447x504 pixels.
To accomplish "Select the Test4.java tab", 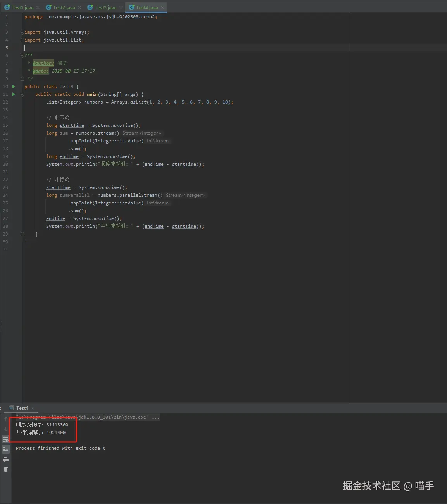I will click(x=147, y=7).
